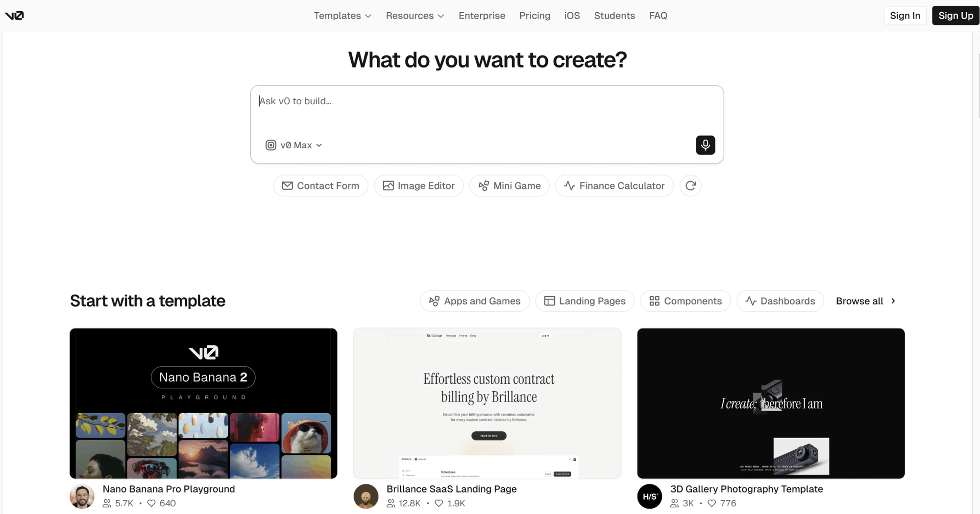
Task: Click the arrow next to Browse all
Action: pos(893,301)
